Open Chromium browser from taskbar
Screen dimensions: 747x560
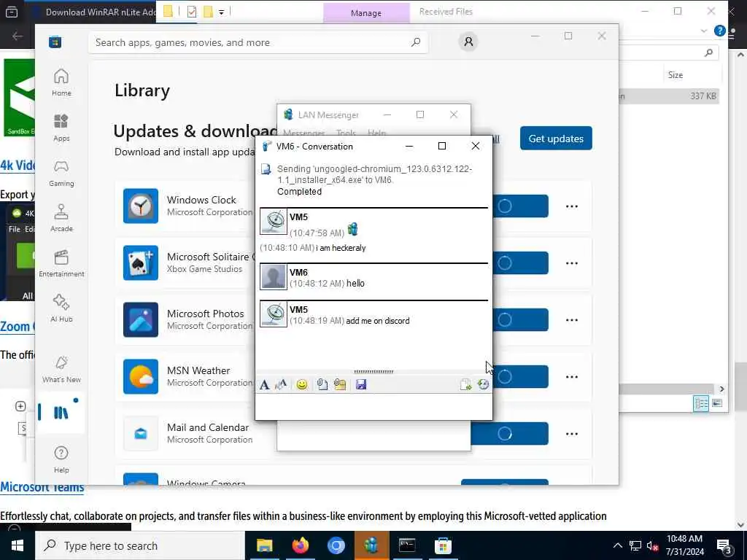336,545
